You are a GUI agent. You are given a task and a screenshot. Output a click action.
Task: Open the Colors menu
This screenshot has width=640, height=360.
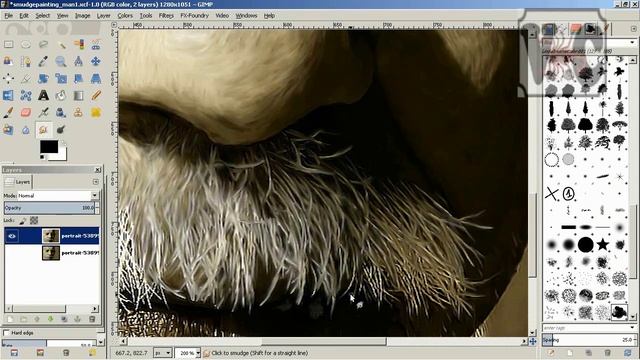(x=125, y=16)
